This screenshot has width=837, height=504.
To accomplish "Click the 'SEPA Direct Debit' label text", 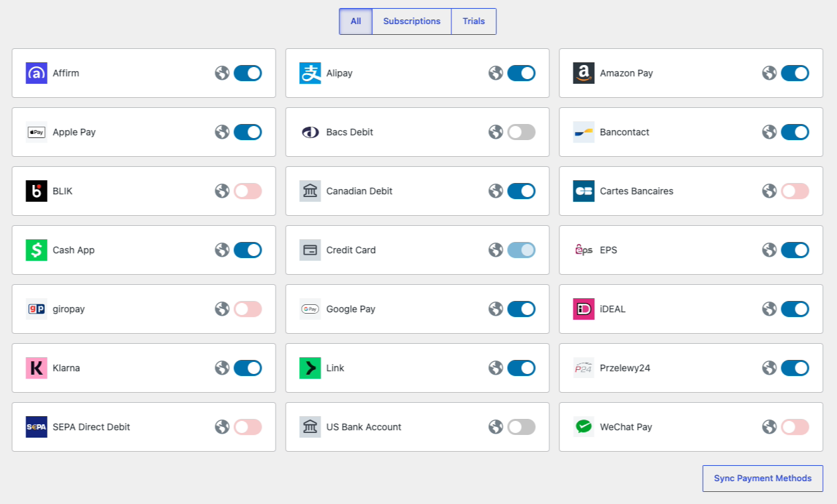I will tap(91, 427).
